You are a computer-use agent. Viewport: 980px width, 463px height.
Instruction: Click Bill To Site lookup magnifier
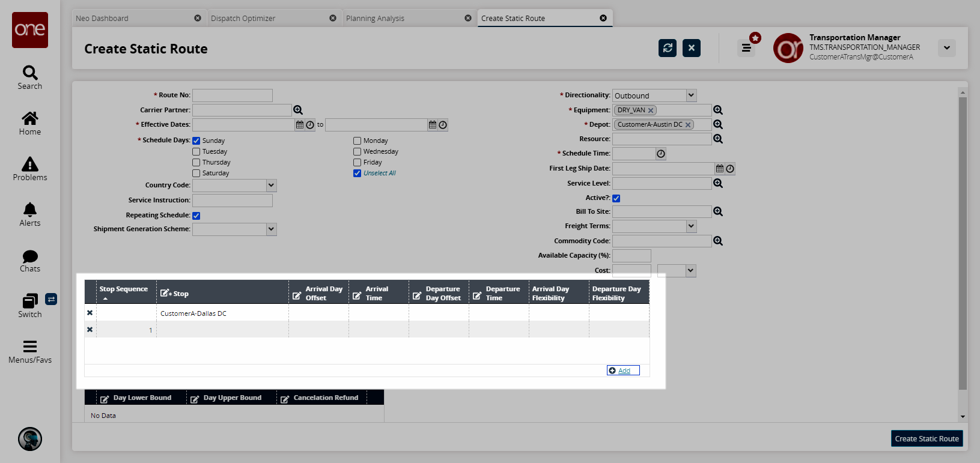pyautogui.click(x=718, y=211)
